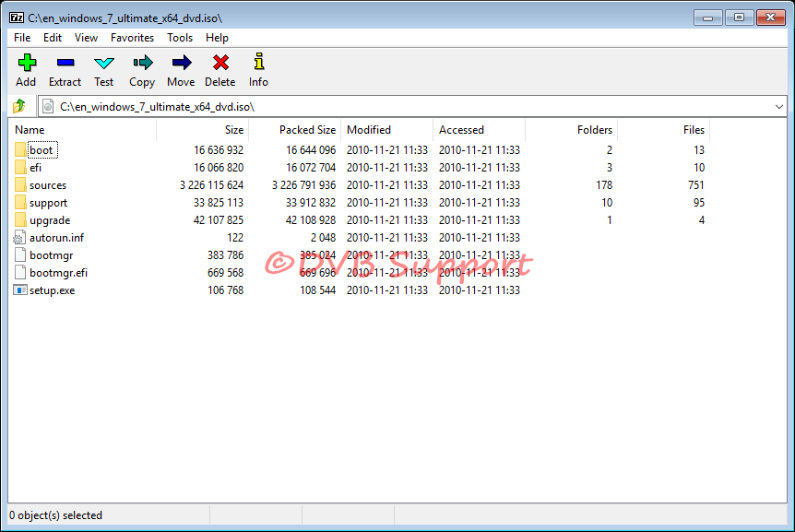Go up one folder level icon
This screenshot has height=532, width=795.
(19, 106)
